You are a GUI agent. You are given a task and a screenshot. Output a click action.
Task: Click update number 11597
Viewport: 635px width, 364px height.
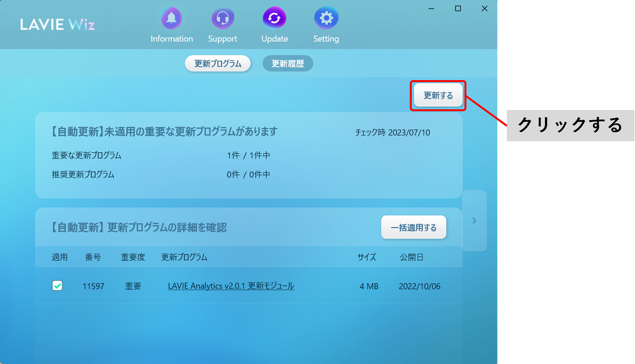pyautogui.click(x=93, y=287)
